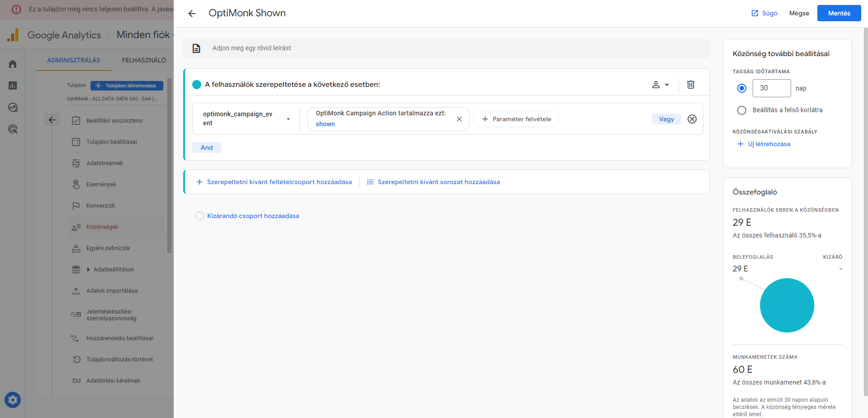Open the Reports bar chart icon in the sidebar
This screenshot has height=418, width=868.
click(x=13, y=85)
